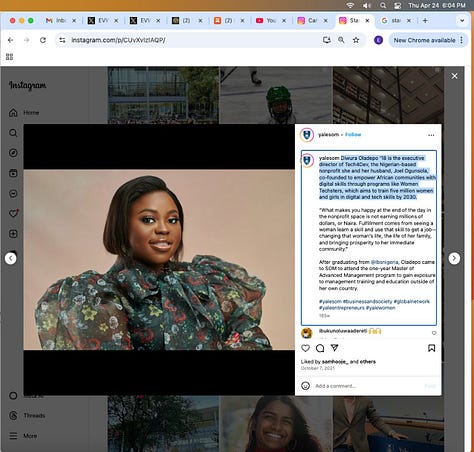Open Control Center in menu bar

[x=397, y=5]
